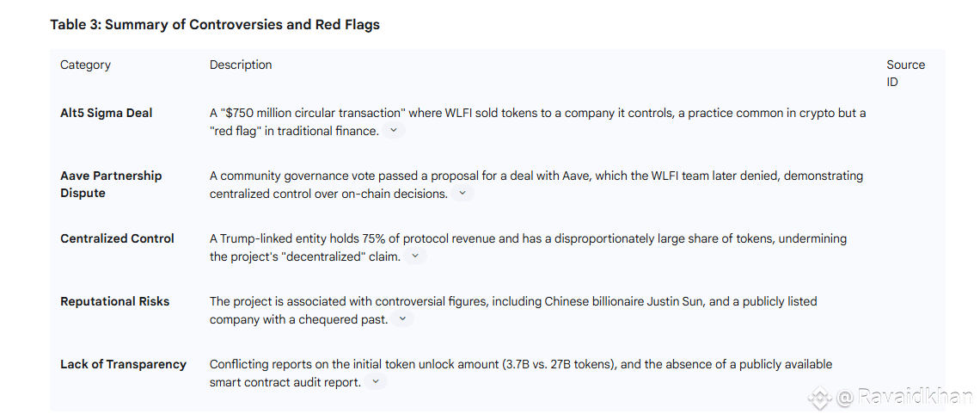Expand source chevron for Alt5 Sigma Deal
Viewport: 980px width, 420px height.
click(393, 131)
